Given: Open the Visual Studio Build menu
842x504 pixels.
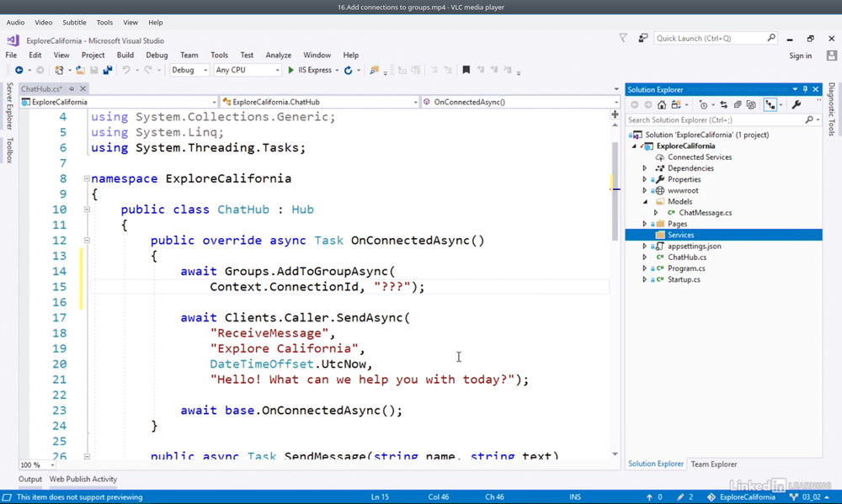Looking at the screenshot, I should point(125,56).
